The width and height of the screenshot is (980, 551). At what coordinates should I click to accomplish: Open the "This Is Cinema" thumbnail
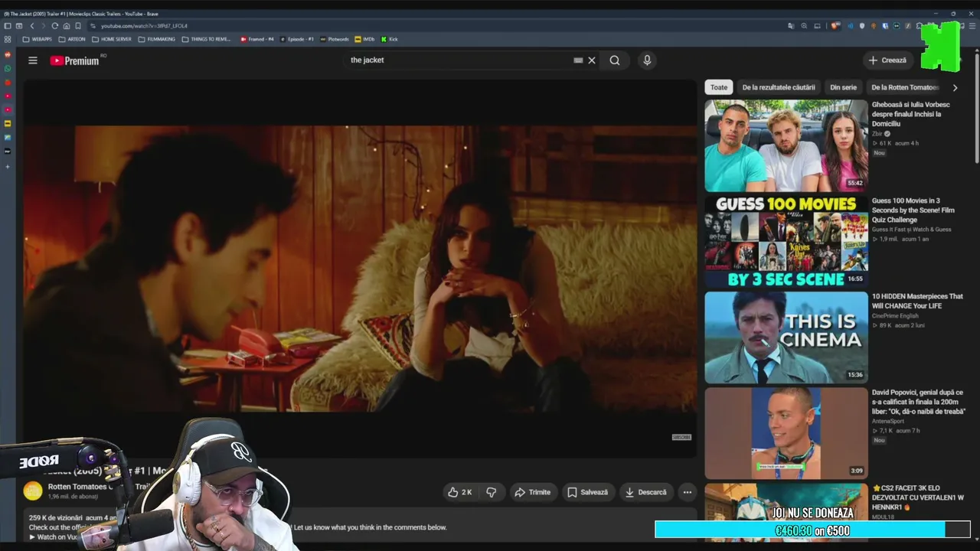point(786,337)
